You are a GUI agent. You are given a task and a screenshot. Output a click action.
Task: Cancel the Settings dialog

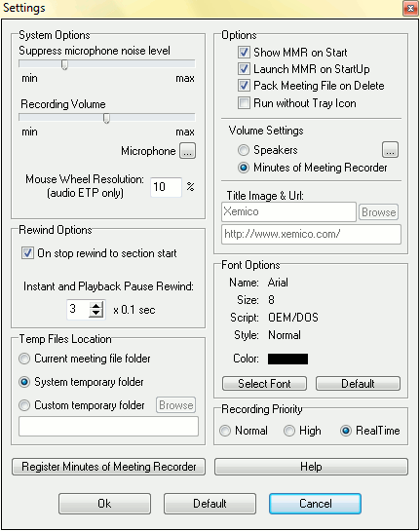pyautogui.click(x=316, y=504)
